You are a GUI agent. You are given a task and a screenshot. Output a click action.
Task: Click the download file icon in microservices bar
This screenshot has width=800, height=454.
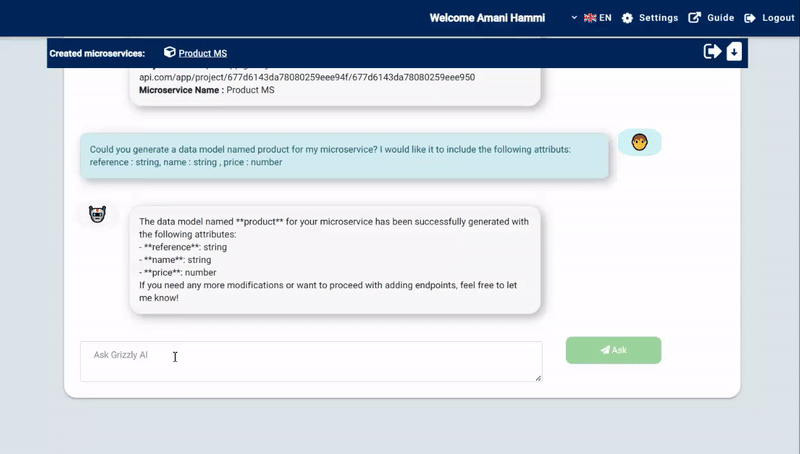(734, 52)
